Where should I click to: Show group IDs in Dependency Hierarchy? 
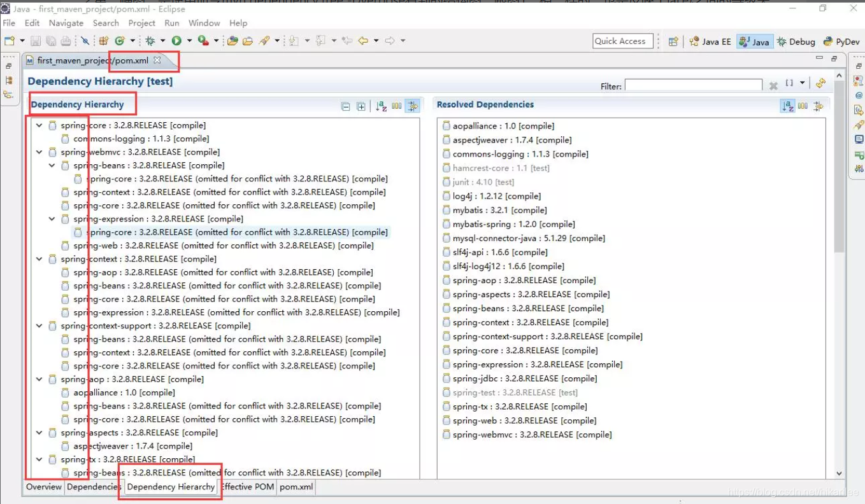(x=397, y=106)
